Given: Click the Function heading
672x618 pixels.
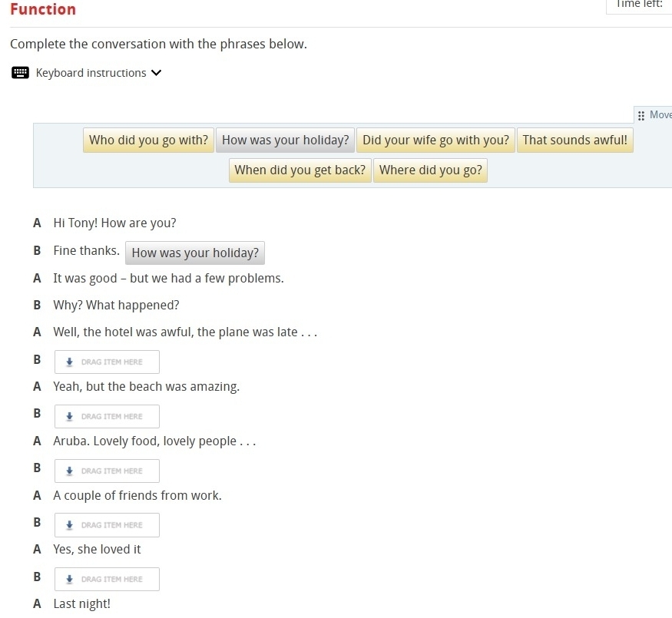Looking at the screenshot, I should tap(43, 9).
